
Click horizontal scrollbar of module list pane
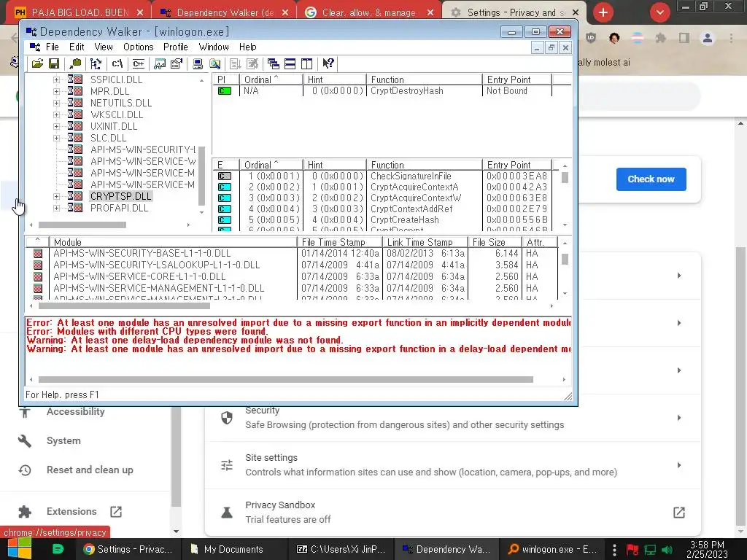click(x=125, y=306)
